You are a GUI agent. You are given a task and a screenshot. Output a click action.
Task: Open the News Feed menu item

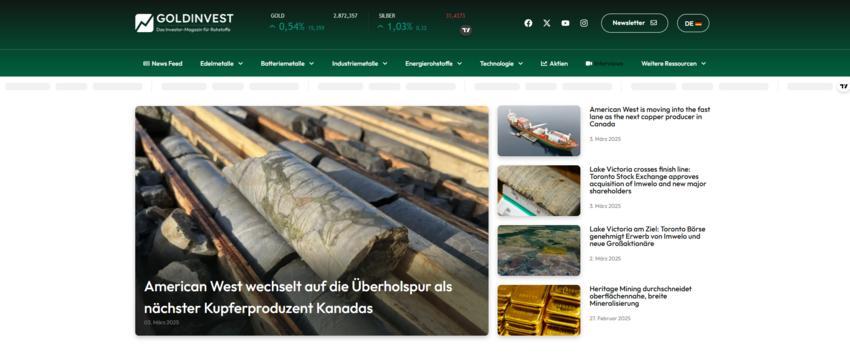click(x=163, y=63)
